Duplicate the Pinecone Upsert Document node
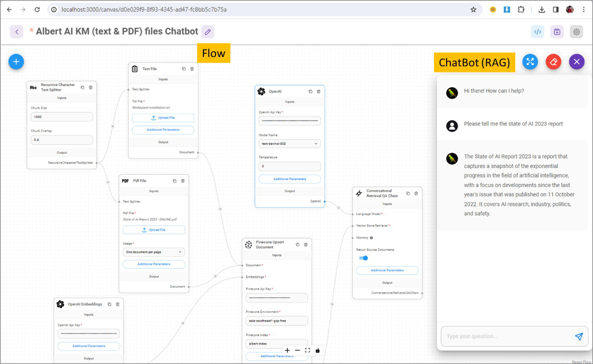The height and width of the screenshot is (364, 593). point(297,244)
